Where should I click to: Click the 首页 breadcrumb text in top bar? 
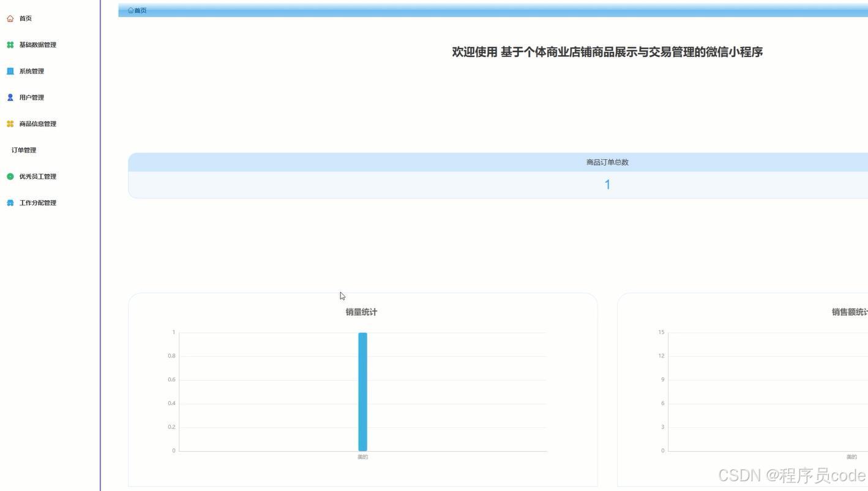(x=140, y=10)
